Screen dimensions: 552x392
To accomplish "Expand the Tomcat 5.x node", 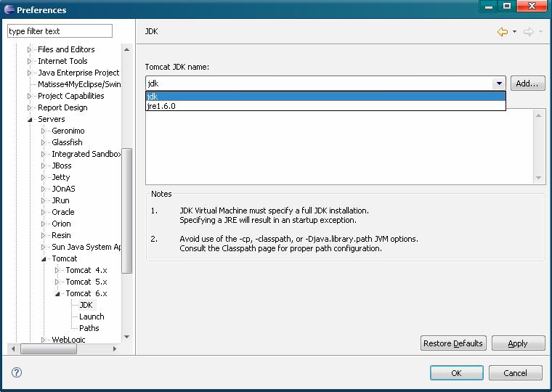I will (57, 282).
